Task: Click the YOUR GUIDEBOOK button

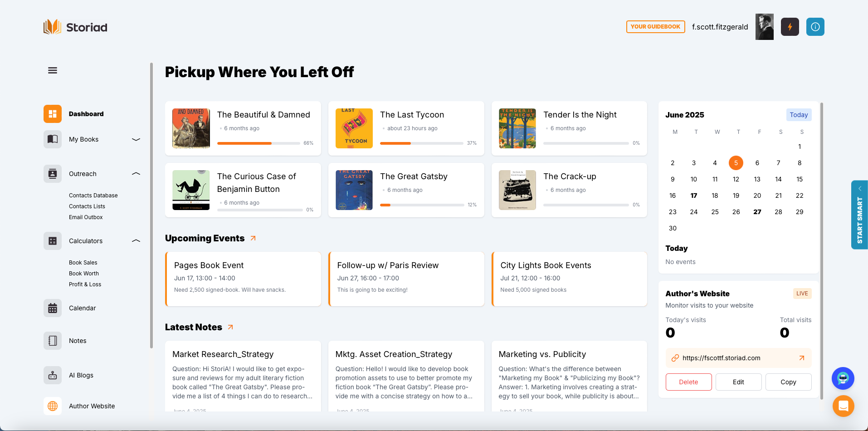Action: (655, 27)
